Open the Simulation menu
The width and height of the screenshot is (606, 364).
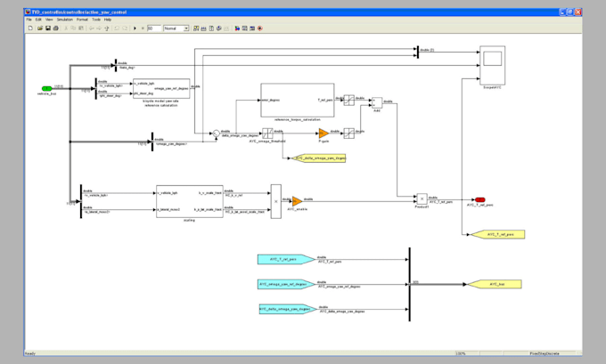pyautogui.click(x=64, y=20)
